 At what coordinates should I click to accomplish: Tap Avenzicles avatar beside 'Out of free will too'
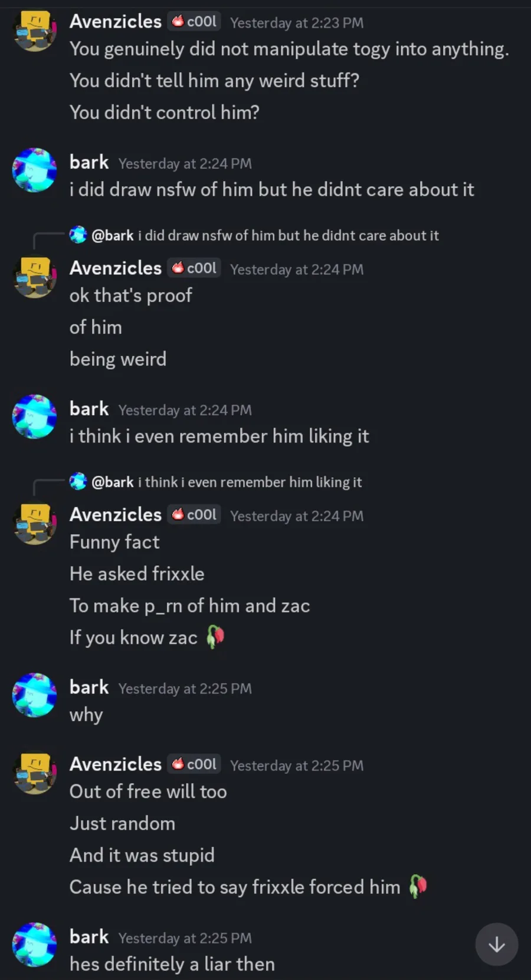(35, 772)
